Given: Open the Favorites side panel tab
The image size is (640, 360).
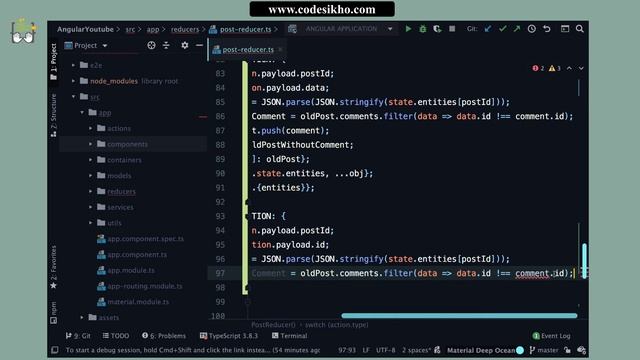Looking at the screenshot, I should 54,267.
